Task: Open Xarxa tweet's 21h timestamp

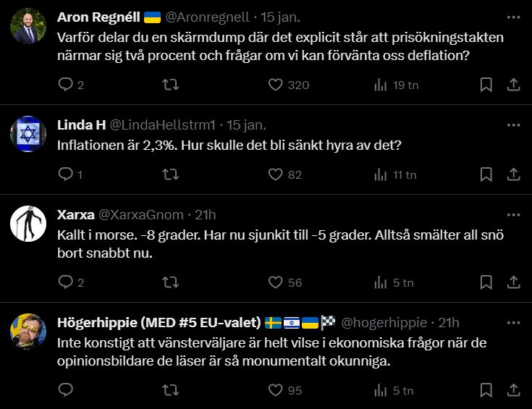Action: pos(206,215)
